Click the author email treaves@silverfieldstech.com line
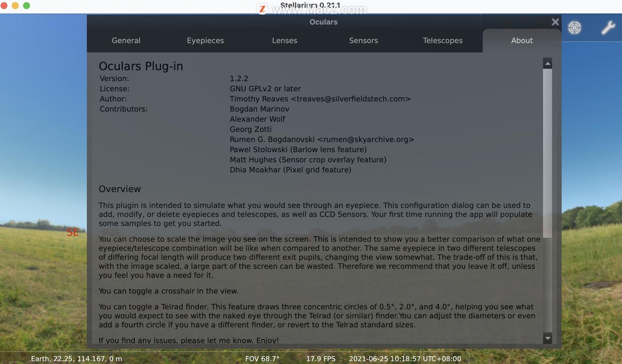This screenshot has height=364, width=622. [x=320, y=99]
